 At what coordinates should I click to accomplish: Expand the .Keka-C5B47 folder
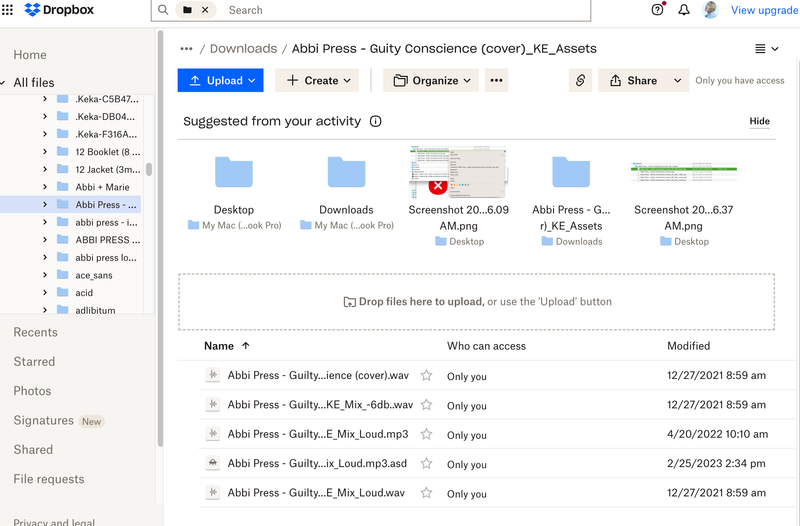click(x=45, y=99)
